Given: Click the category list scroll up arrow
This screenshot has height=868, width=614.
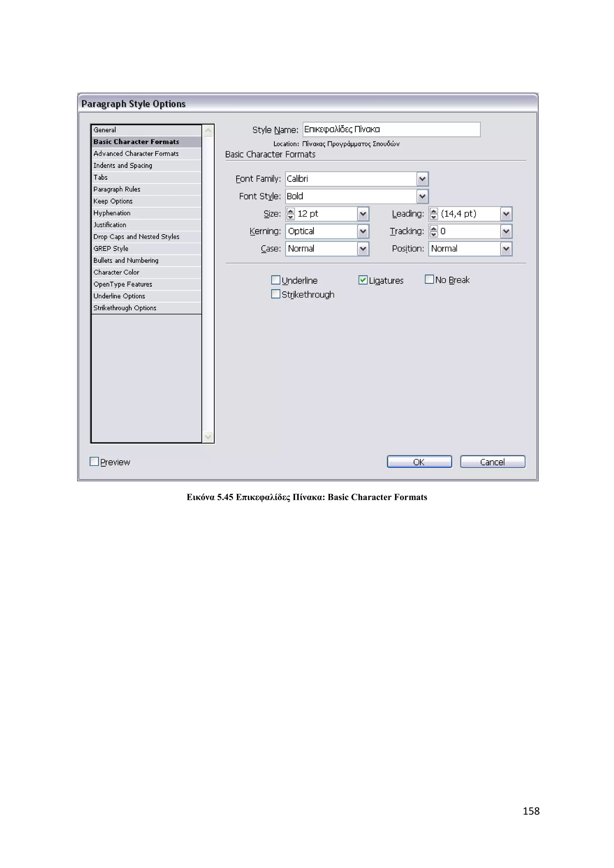Looking at the screenshot, I should (208, 131).
